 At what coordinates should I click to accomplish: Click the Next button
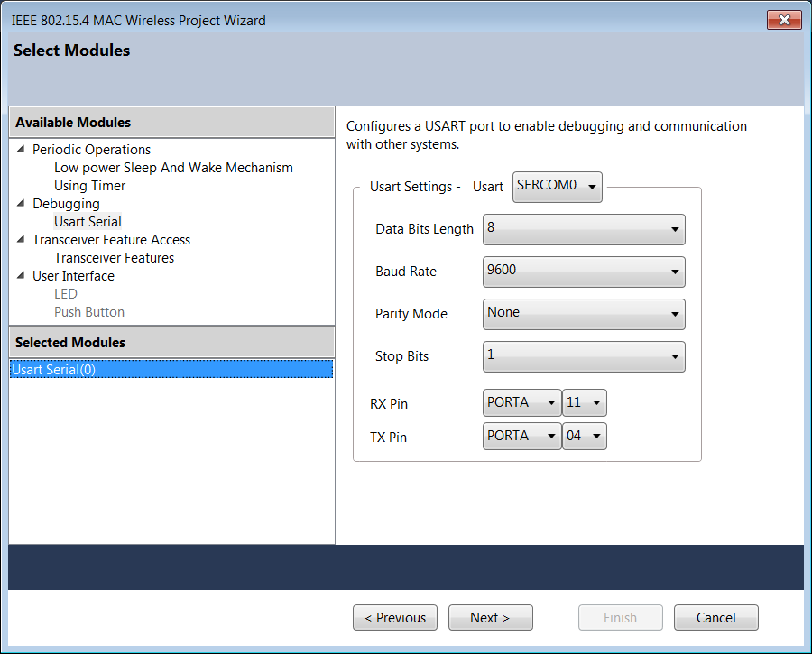point(491,617)
